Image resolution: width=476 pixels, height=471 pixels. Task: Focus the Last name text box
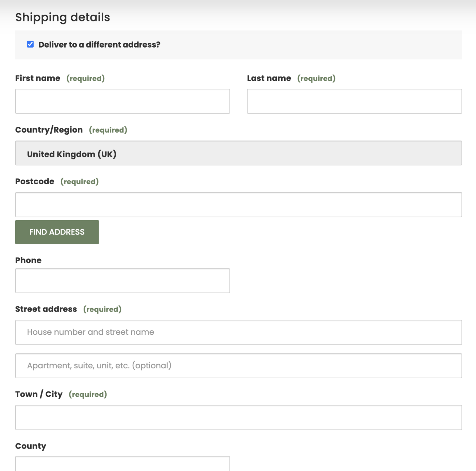tap(354, 101)
